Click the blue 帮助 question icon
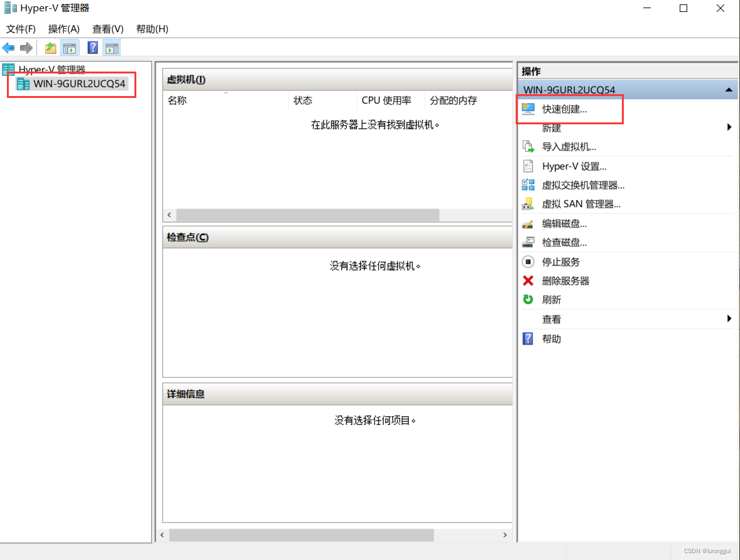Image resolution: width=740 pixels, height=560 pixels. [x=528, y=339]
